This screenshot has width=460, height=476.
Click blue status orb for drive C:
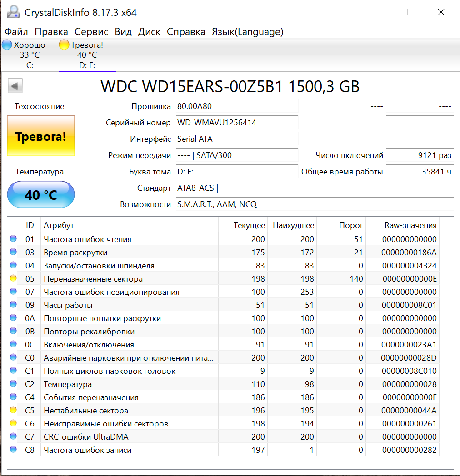(x=7, y=45)
